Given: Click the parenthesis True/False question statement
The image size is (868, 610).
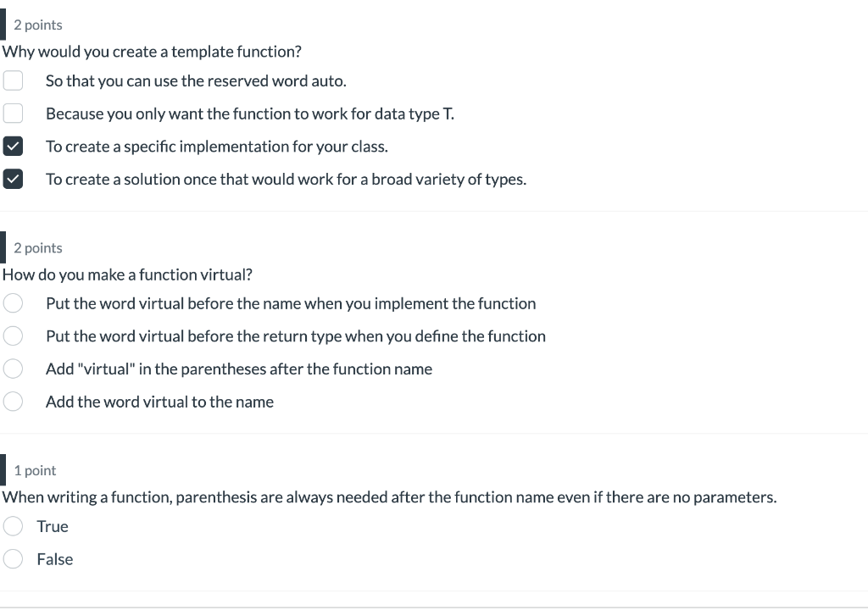Looking at the screenshot, I should coord(388,496).
